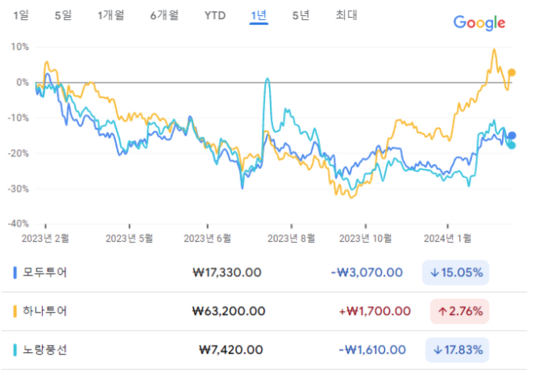The image size is (539, 378).
Task: Click the orange endpoint dot on chart
Action: click(512, 73)
